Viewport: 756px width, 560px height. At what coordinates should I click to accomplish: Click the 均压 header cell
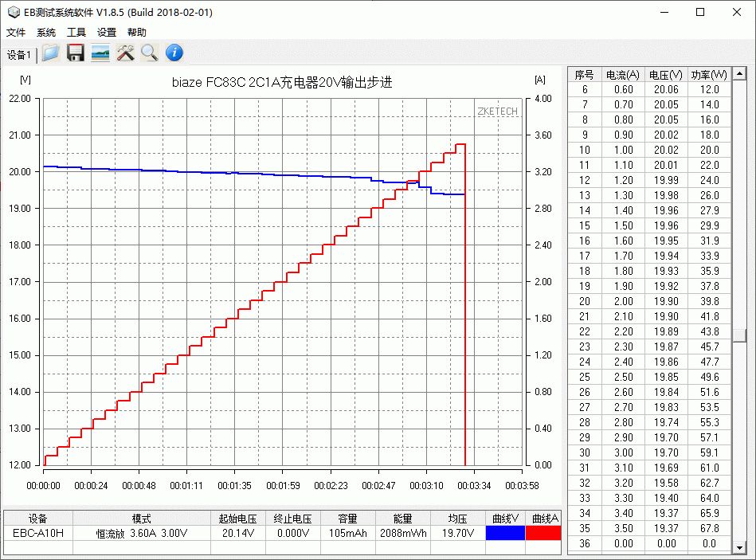click(457, 519)
